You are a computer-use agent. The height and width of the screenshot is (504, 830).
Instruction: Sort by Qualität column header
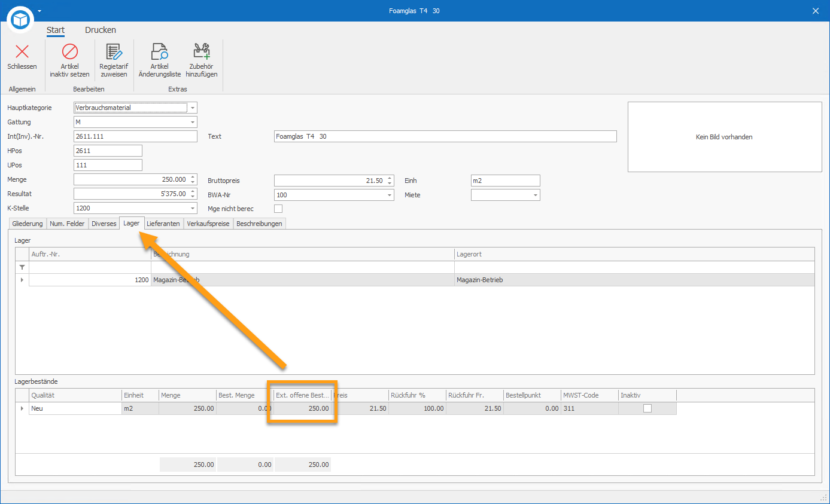(75, 395)
